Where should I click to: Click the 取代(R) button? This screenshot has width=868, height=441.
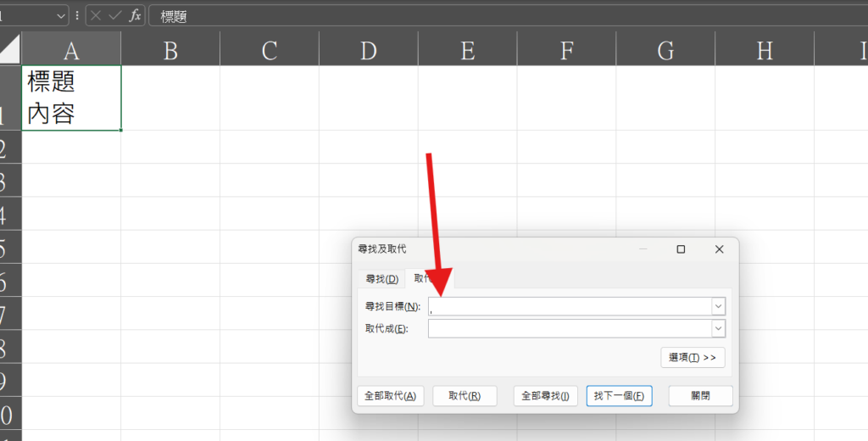pyautogui.click(x=465, y=396)
